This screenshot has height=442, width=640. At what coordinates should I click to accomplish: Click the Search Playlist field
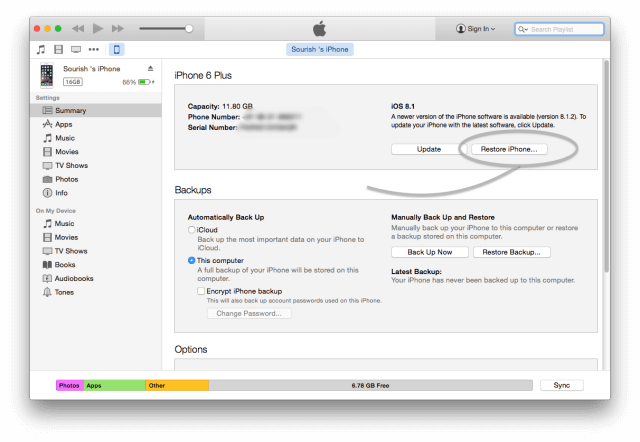tap(559, 29)
